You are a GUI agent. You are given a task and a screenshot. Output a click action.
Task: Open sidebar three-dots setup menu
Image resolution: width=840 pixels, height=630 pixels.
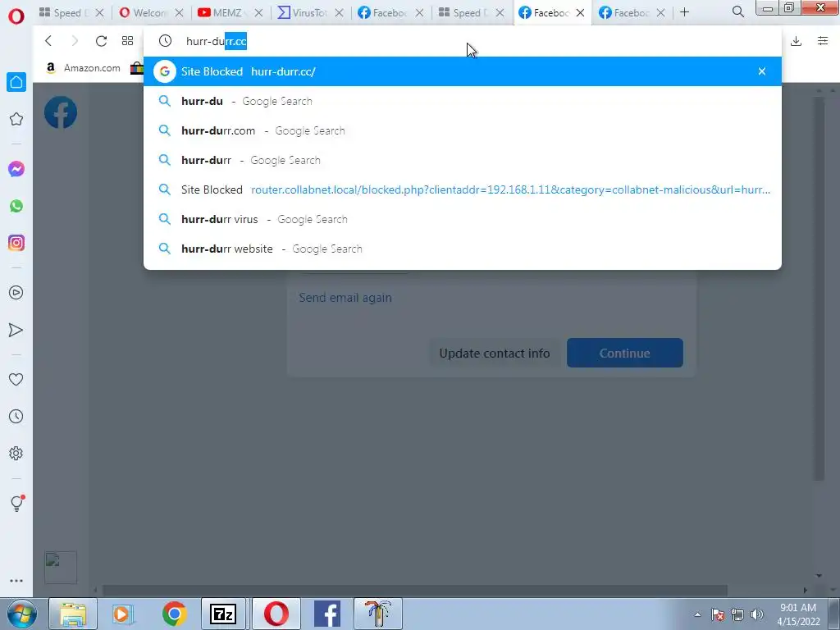(16, 581)
